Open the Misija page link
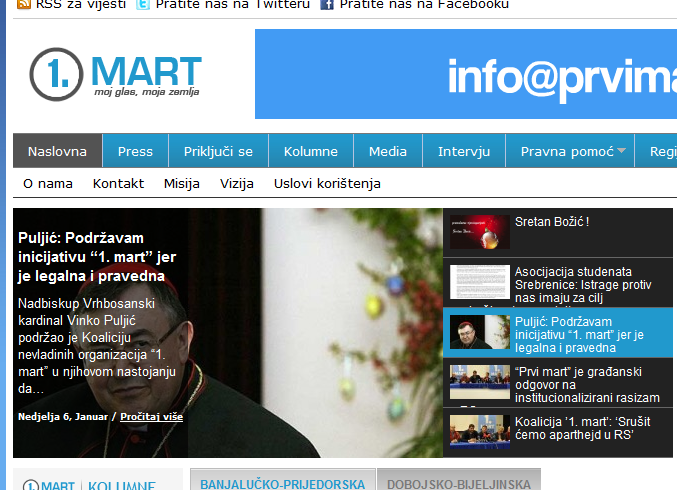 182,183
